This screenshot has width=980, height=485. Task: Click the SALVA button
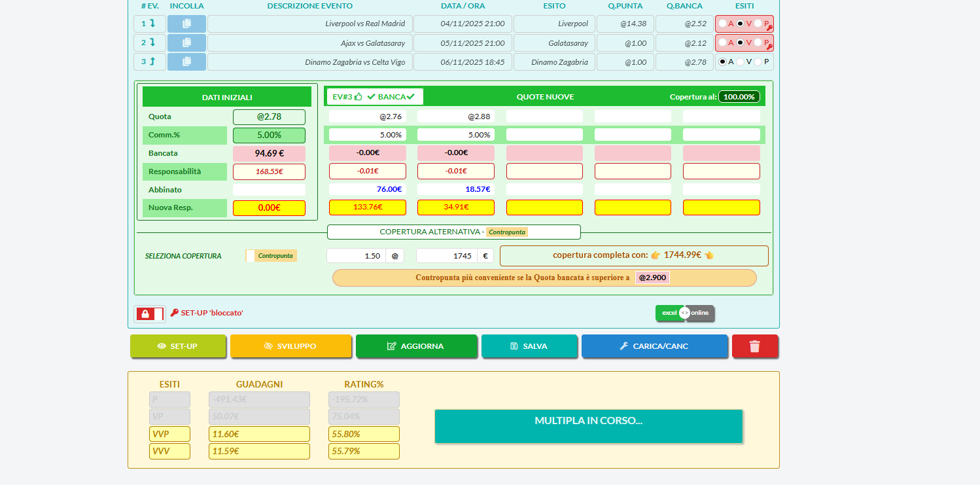(x=529, y=346)
